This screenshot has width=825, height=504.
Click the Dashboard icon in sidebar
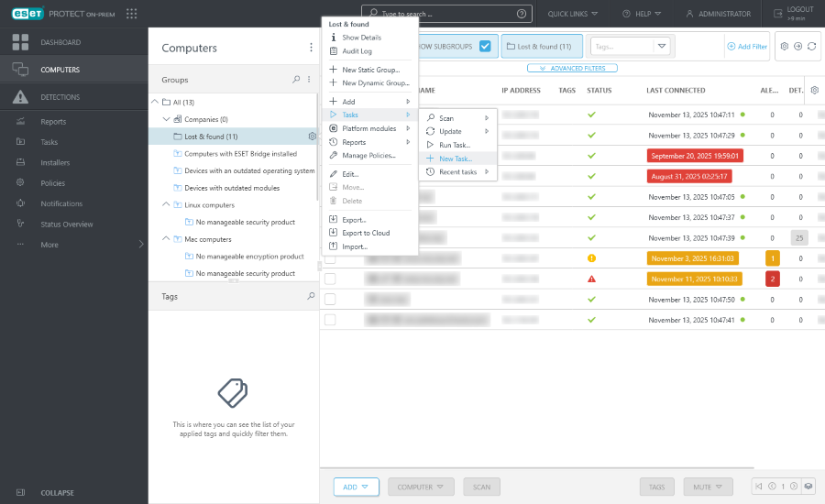pos(20,42)
